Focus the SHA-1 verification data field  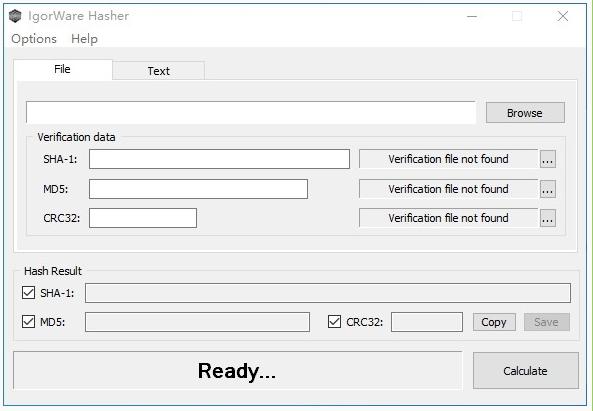[x=219, y=159]
